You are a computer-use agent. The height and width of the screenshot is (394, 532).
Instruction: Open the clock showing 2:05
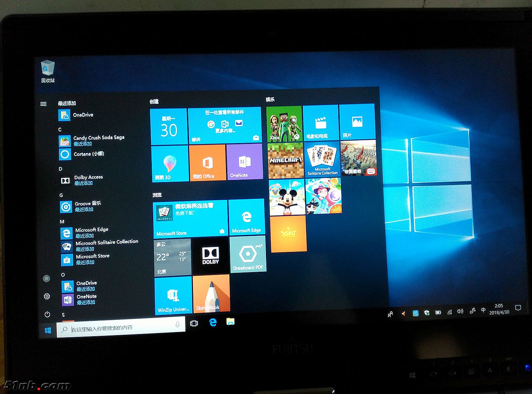click(x=499, y=309)
